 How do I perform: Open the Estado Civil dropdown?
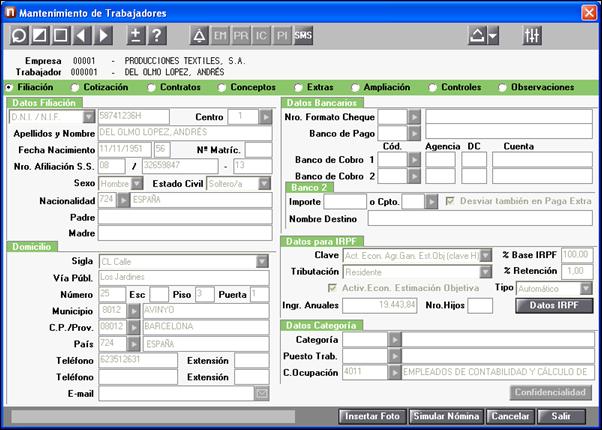point(264,184)
